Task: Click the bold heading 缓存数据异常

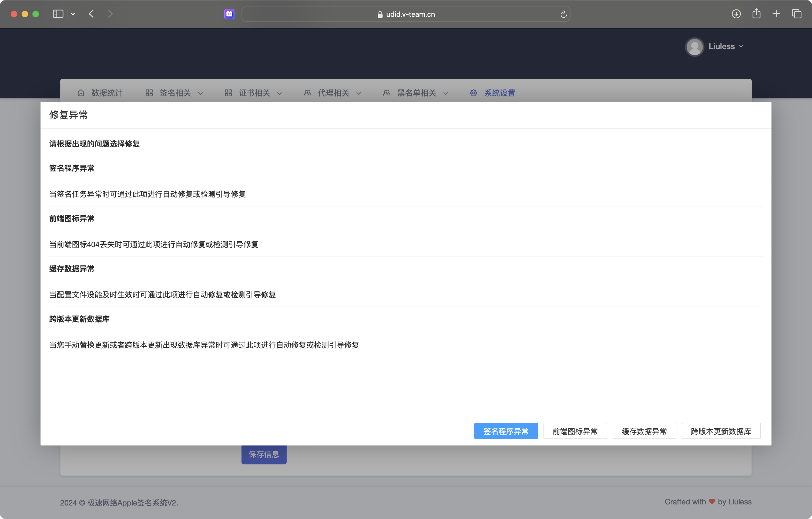Action: 72,269
